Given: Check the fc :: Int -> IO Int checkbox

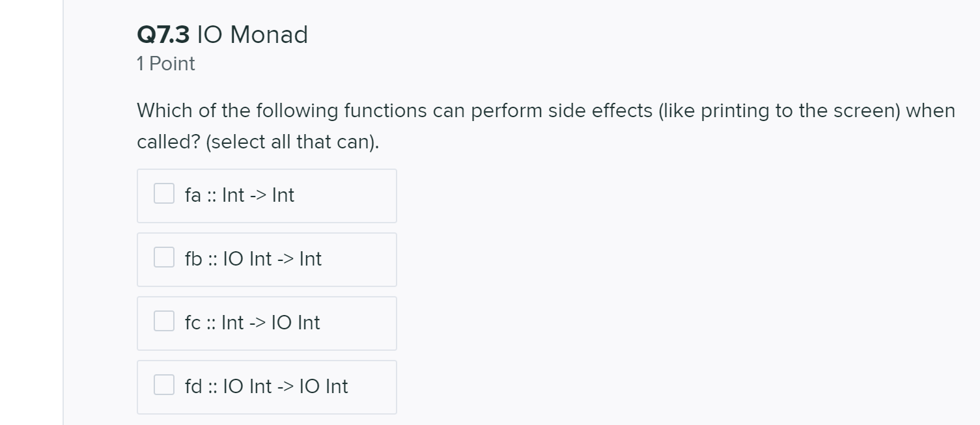Looking at the screenshot, I should pos(163,320).
